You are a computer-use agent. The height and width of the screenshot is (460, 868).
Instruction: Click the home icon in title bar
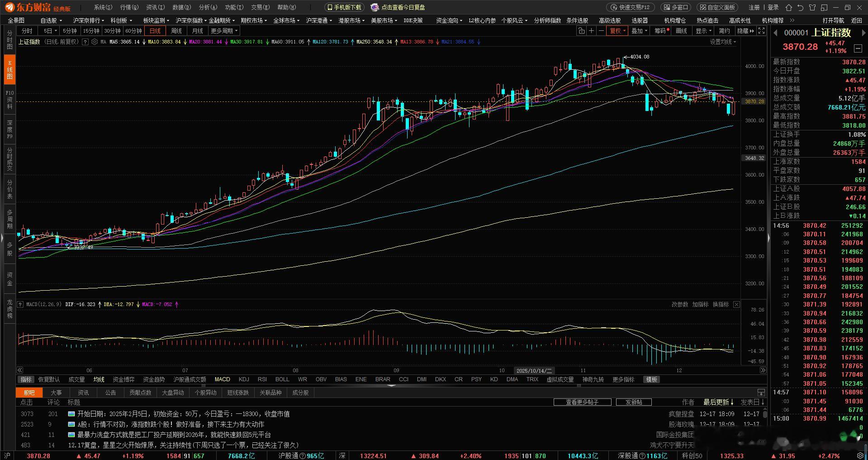coord(789,7)
